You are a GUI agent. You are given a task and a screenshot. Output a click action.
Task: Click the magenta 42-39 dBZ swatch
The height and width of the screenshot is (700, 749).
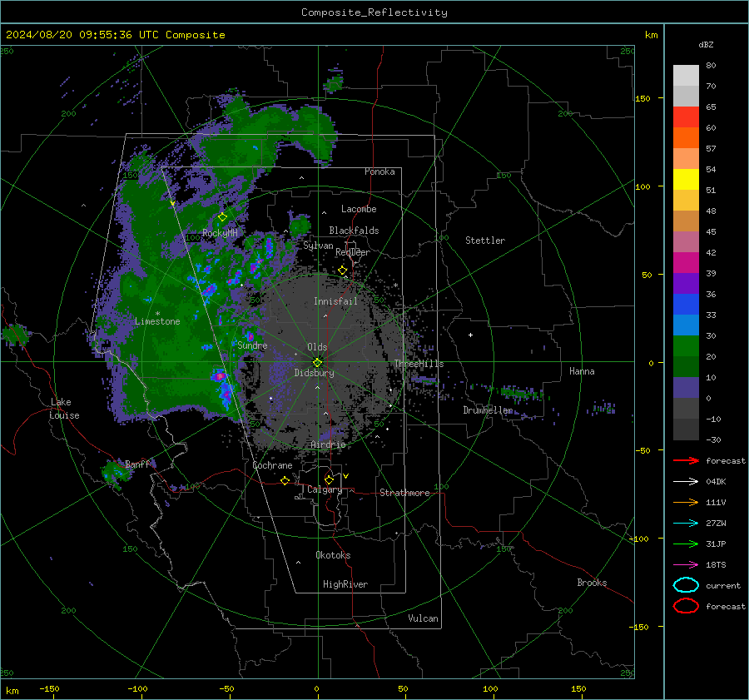(686, 263)
